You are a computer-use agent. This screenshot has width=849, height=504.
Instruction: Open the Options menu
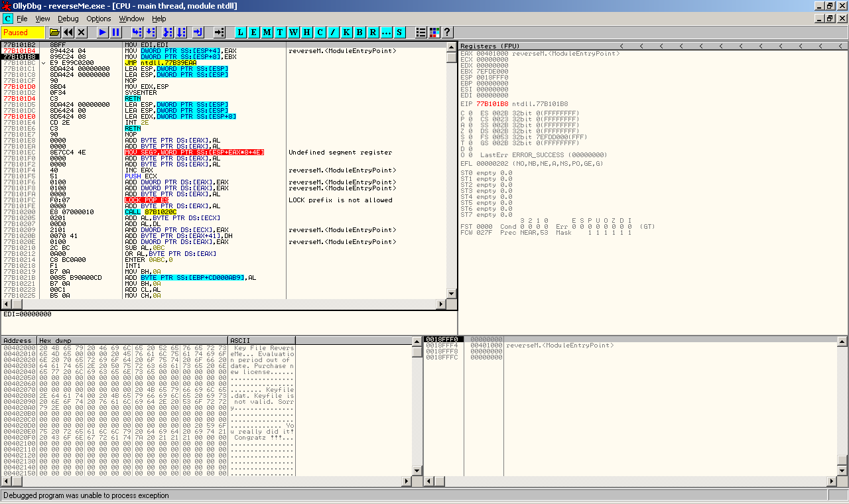99,19
